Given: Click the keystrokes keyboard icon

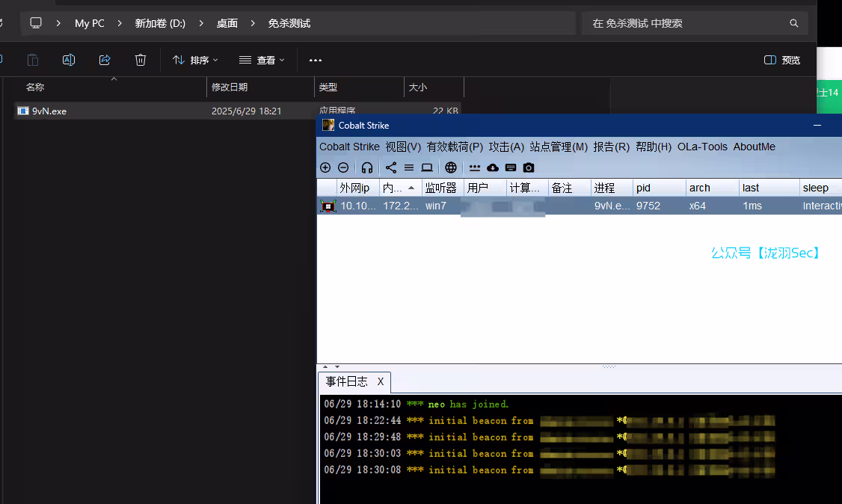Looking at the screenshot, I should [x=511, y=168].
